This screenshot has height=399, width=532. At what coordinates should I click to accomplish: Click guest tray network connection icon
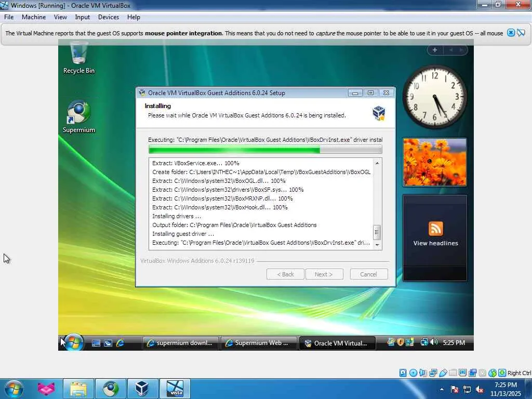pyautogui.click(x=424, y=342)
